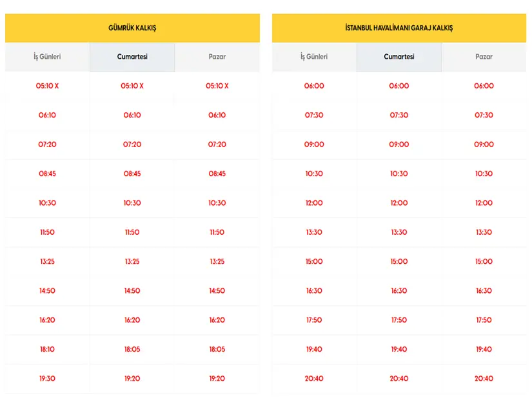Select İş Günleri tab under Gümrük Kalkış

(x=47, y=57)
